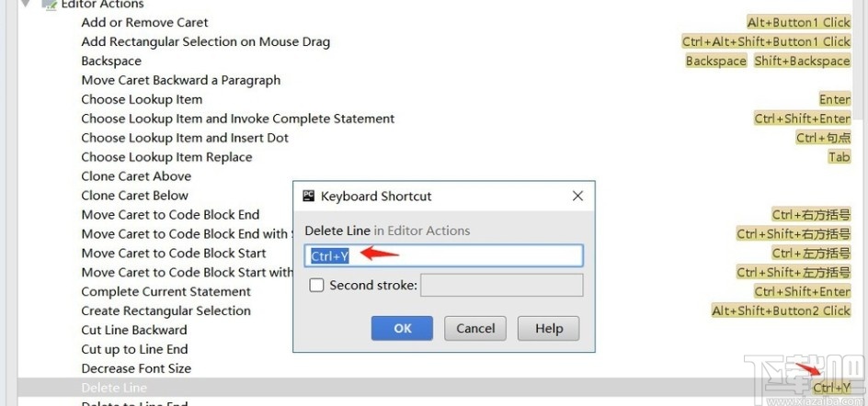The height and width of the screenshot is (406, 868).
Task: Click the Keyboard Shortcut dialog title icon
Action: (309, 196)
